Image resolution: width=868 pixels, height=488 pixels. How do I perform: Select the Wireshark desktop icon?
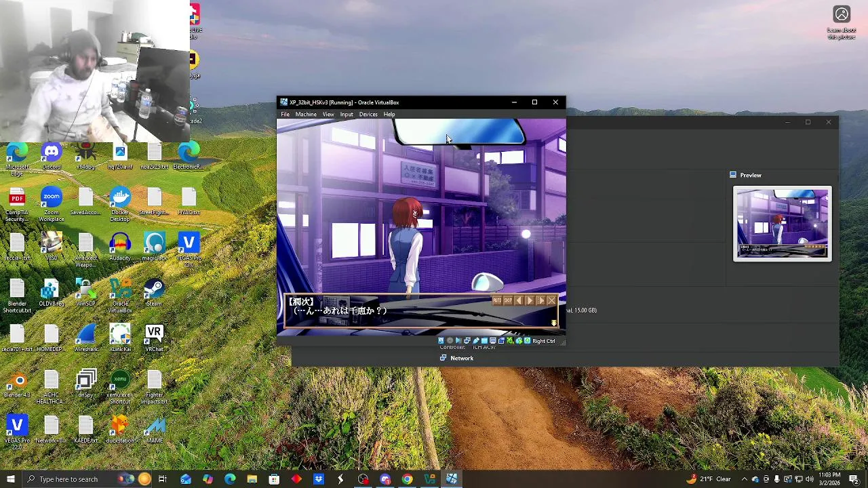[85, 338]
